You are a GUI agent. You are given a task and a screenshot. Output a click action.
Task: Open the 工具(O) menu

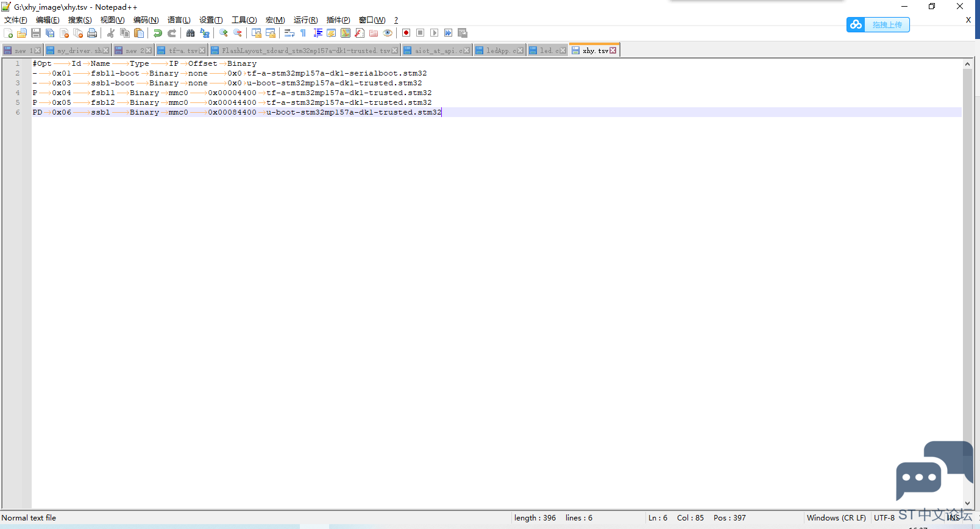pos(244,20)
